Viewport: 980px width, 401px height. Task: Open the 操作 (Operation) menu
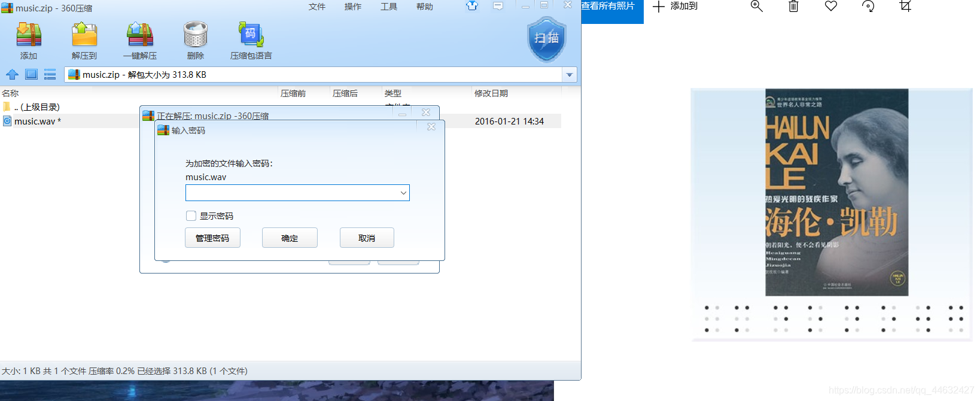(x=353, y=7)
